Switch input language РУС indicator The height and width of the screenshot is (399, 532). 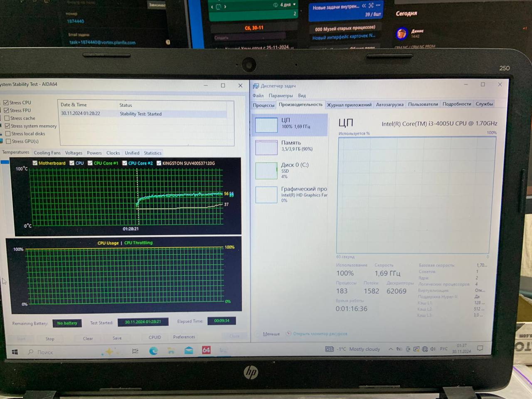pyautogui.click(x=444, y=349)
